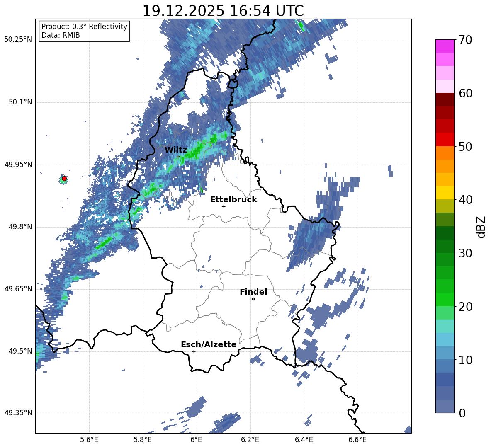Pick the orange colorbar segment below 50
This screenshot has height=448, width=491.
(x=445, y=153)
